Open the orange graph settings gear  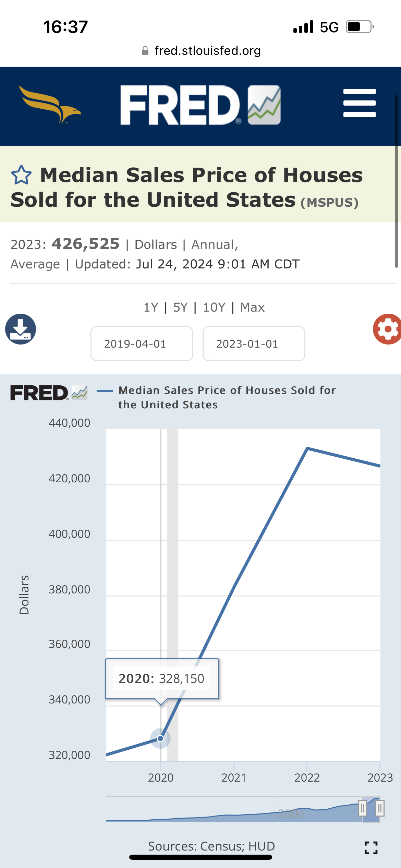(387, 329)
